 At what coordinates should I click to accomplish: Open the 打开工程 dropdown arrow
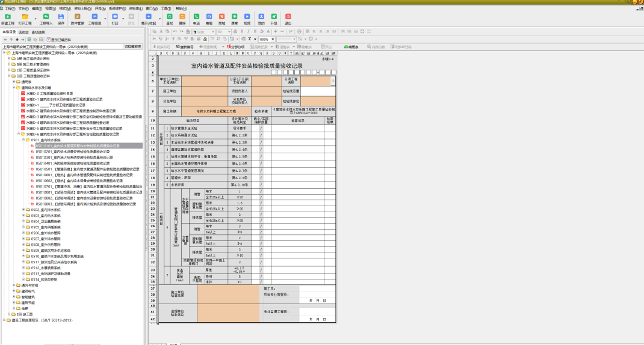pos(36,19)
